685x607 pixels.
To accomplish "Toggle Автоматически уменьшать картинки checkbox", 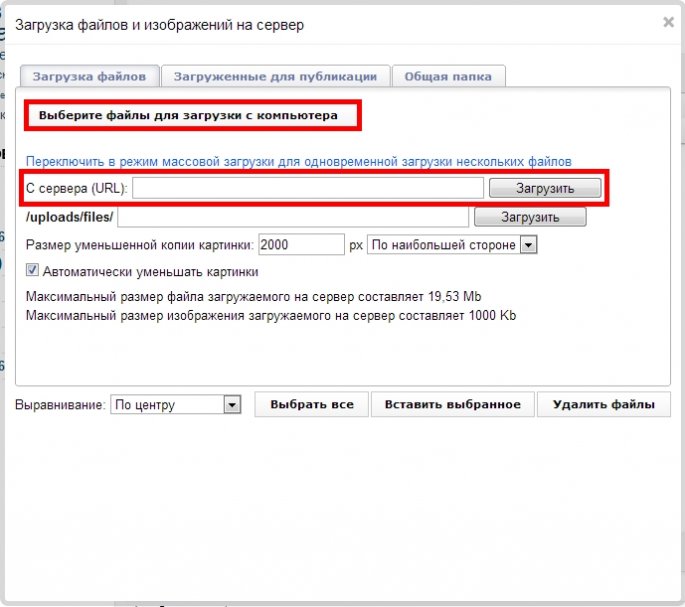I will [32, 270].
